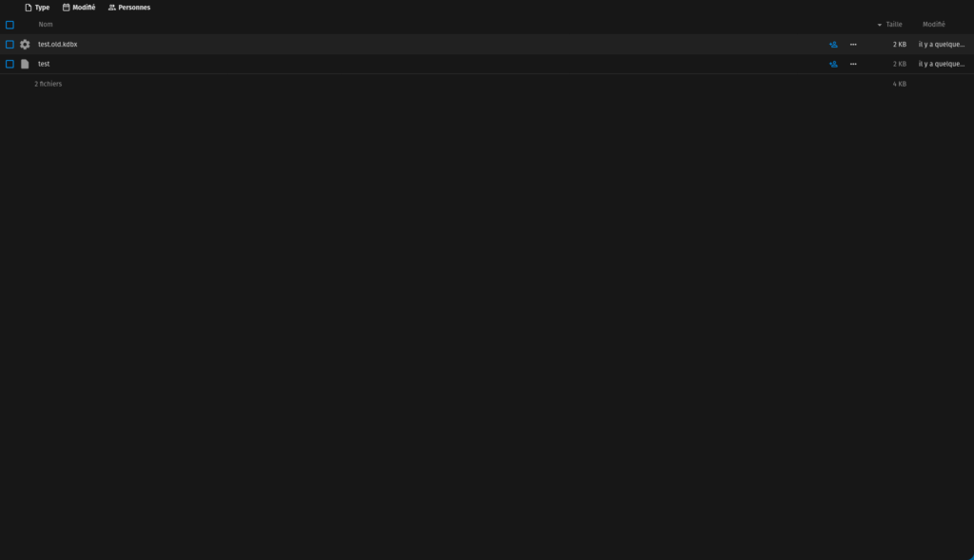Sort files by Nom column
The width and height of the screenshot is (974, 560).
click(46, 25)
